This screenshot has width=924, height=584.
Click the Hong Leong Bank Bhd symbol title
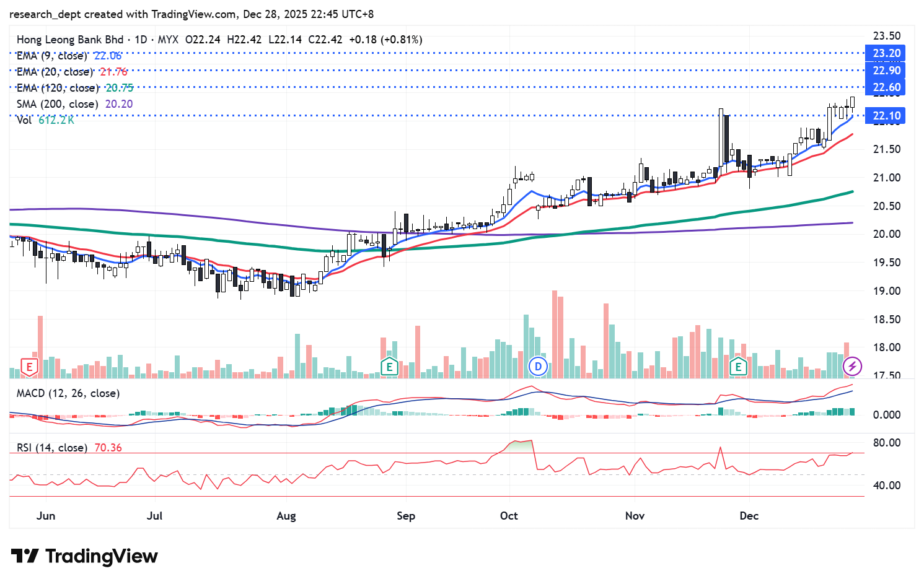tap(70, 40)
